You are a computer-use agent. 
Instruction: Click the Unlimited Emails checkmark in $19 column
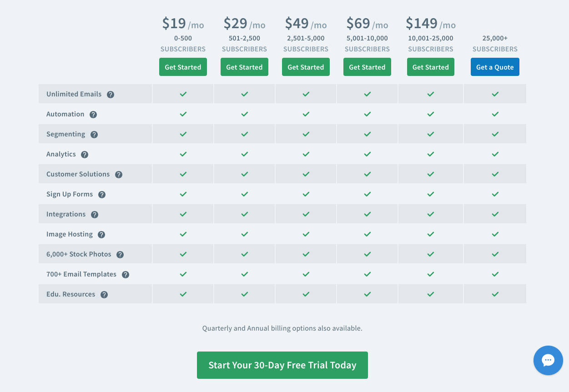[183, 94]
